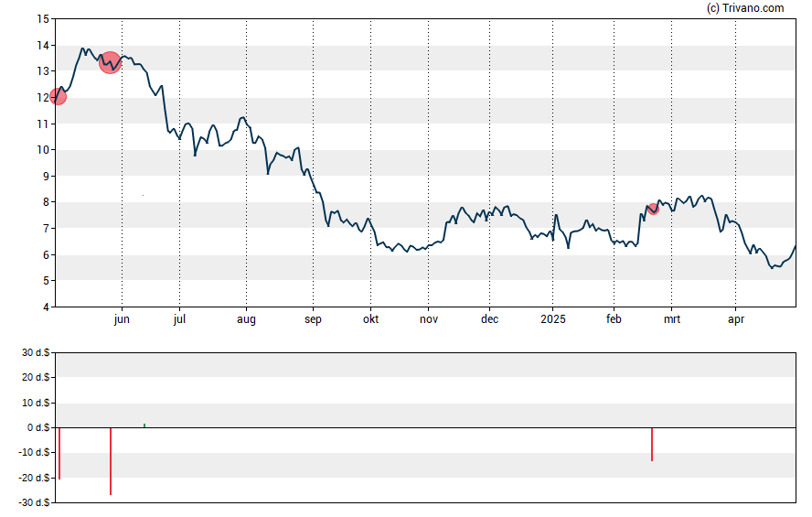This screenshot has width=812, height=517.
Task: Click the "(c) Trivano.com" text
Action: [745, 7]
